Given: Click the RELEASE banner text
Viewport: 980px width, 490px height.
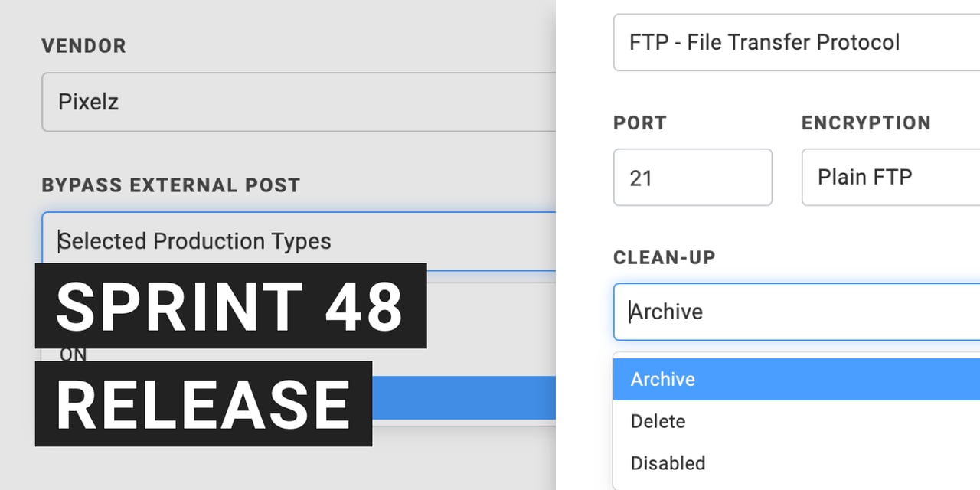Looking at the screenshot, I should pyautogui.click(x=203, y=403).
